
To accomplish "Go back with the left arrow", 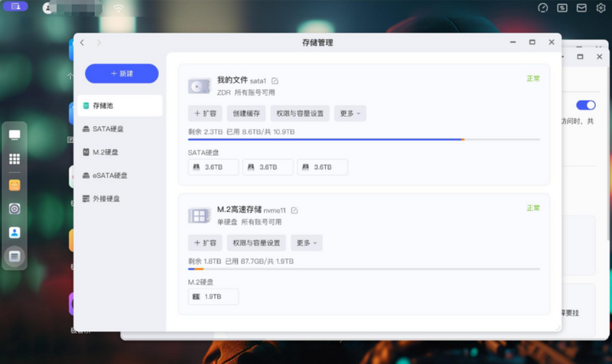I will pos(82,43).
